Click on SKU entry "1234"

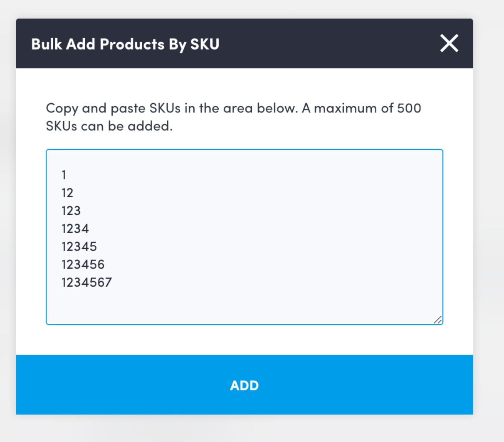pos(75,228)
